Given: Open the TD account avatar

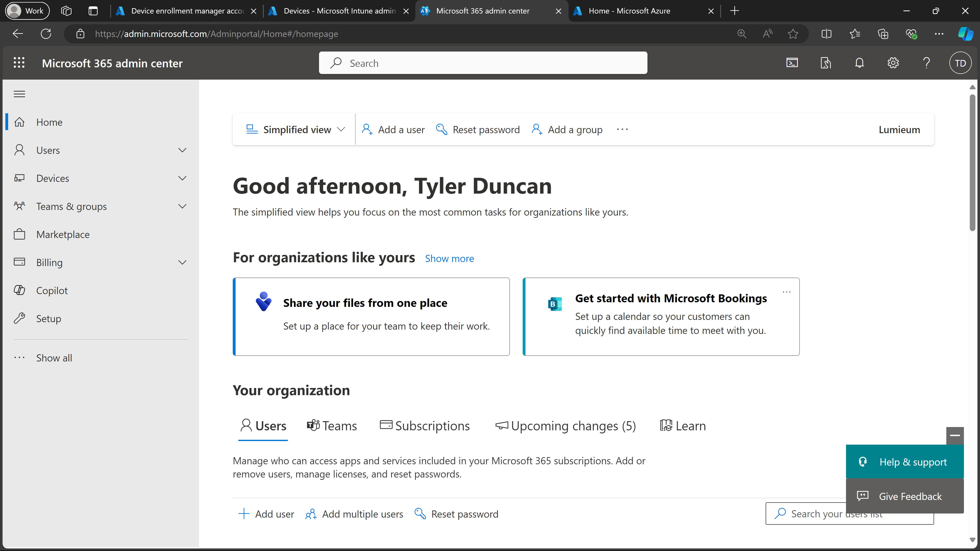Looking at the screenshot, I should (x=960, y=63).
